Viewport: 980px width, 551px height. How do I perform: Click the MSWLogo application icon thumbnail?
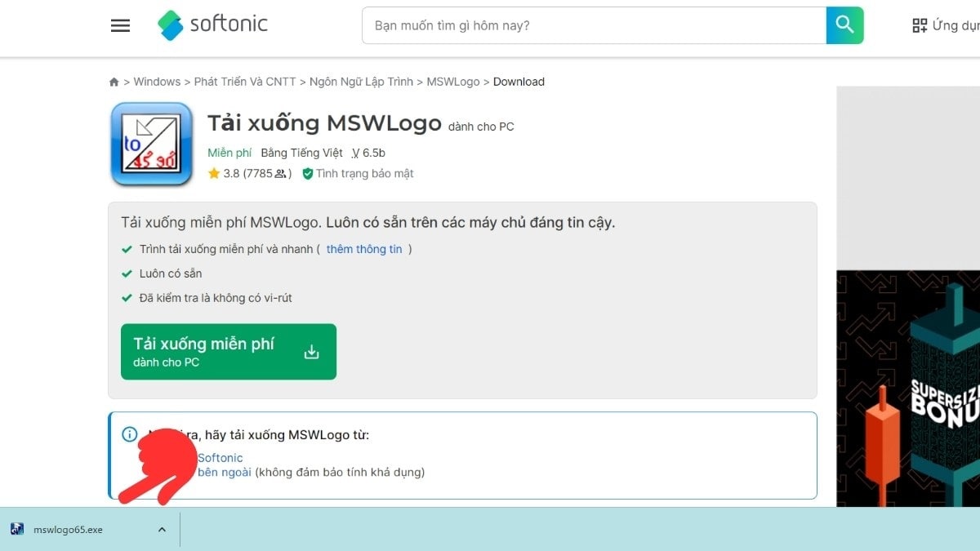click(151, 144)
